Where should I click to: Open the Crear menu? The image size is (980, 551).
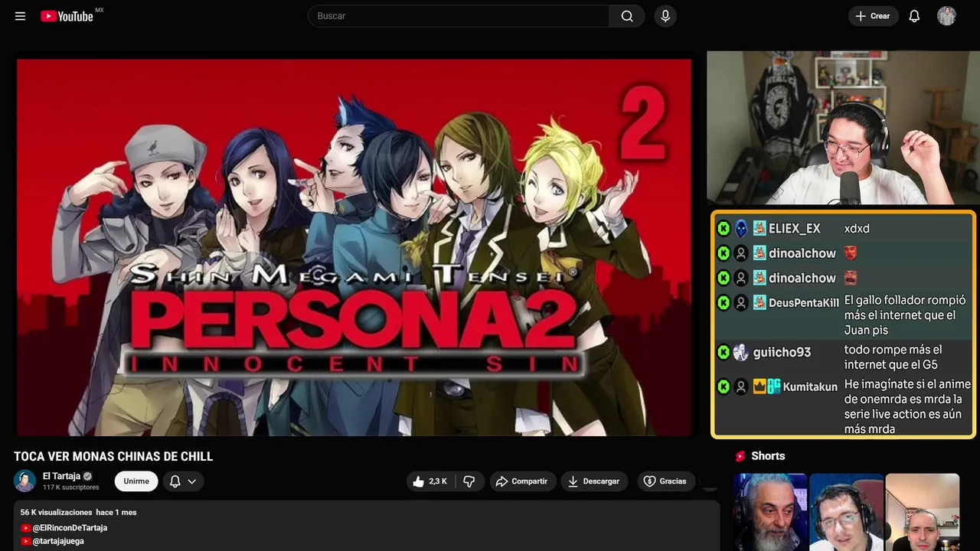pyautogui.click(x=873, y=16)
